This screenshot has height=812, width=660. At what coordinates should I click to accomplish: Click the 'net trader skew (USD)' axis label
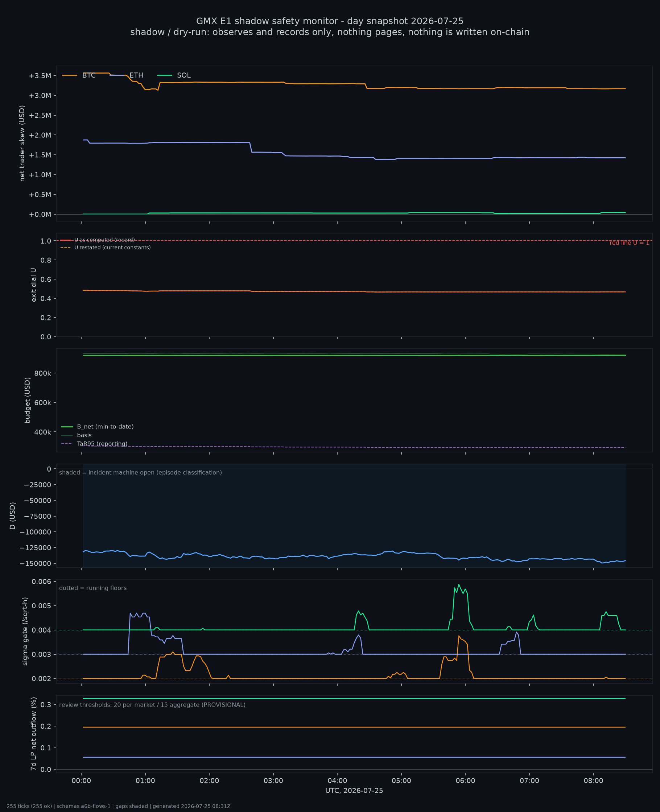coord(22,144)
